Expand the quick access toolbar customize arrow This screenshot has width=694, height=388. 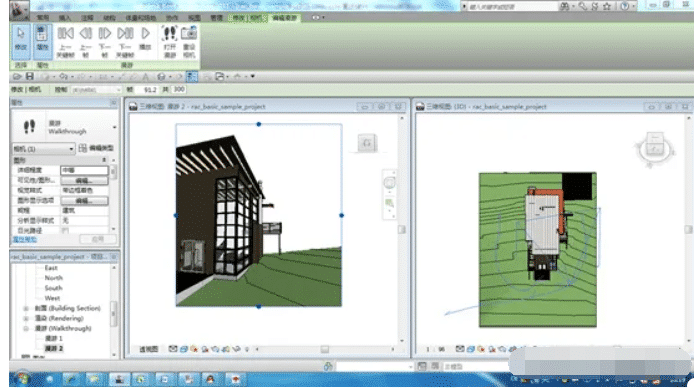(253, 77)
